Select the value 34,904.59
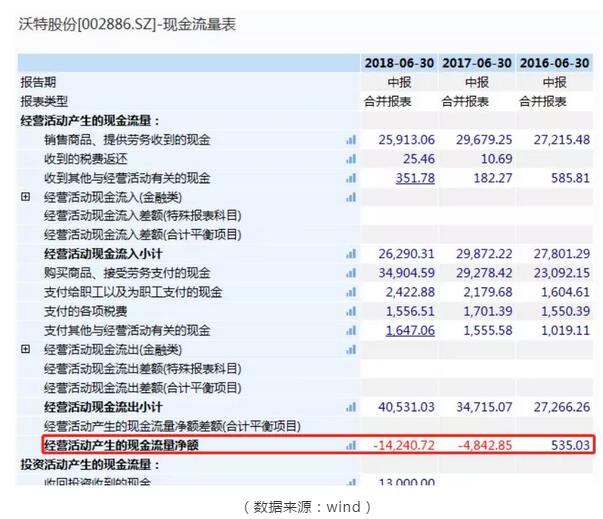Viewport: 603px width, 519px height. 406,273
